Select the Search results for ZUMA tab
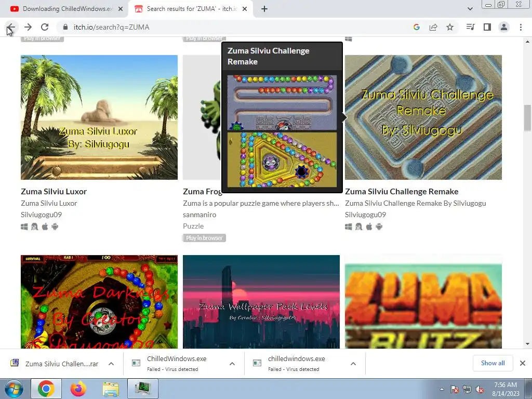Image resolution: width=532 pixels, height=399 pixels. [x=191, y=9]
